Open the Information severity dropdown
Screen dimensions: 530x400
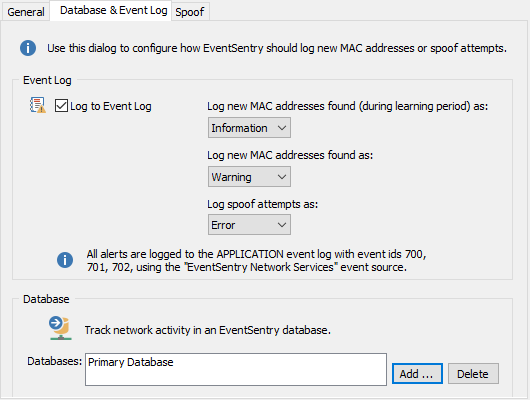pos(249,128)
